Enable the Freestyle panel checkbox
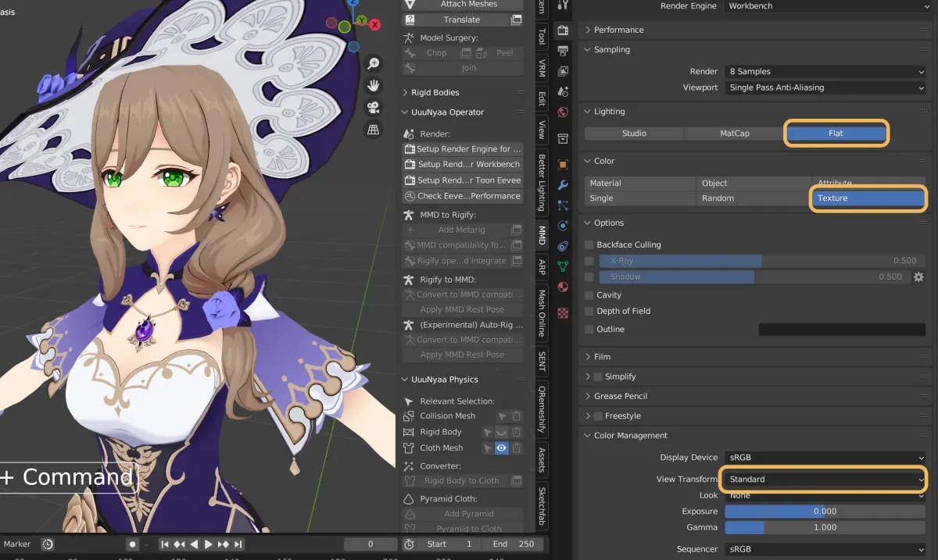Image resolution: width=938 pixels, height=560 pixels. point(598,416)
